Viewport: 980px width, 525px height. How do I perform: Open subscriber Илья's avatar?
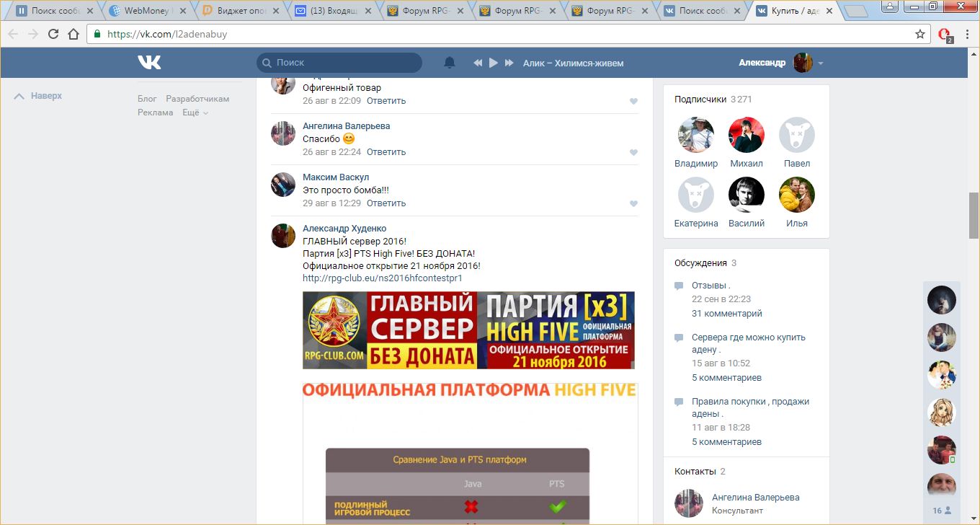pyautogui.click(x=797, y=195)
